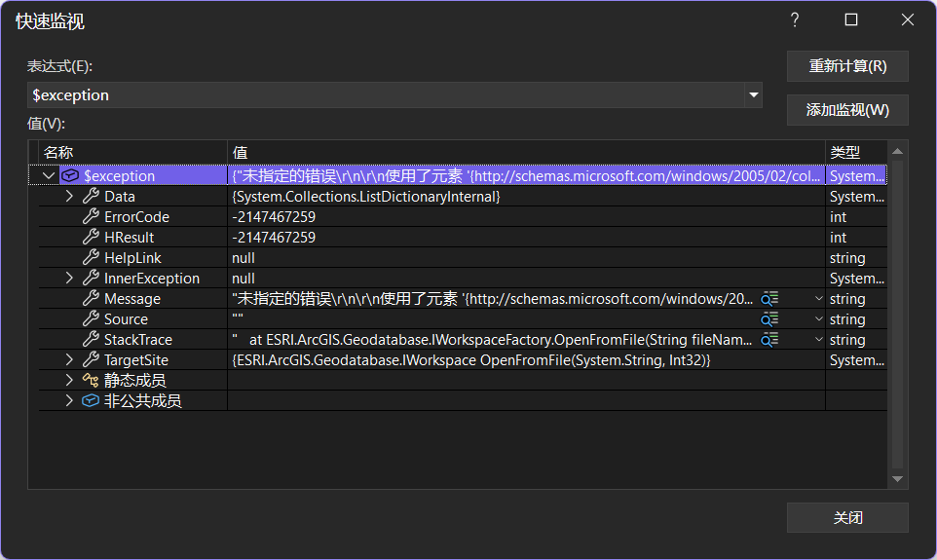Expand the TargetSite node
The height and width of the screenshot is (560, 937).
click(x=69, y=359)
